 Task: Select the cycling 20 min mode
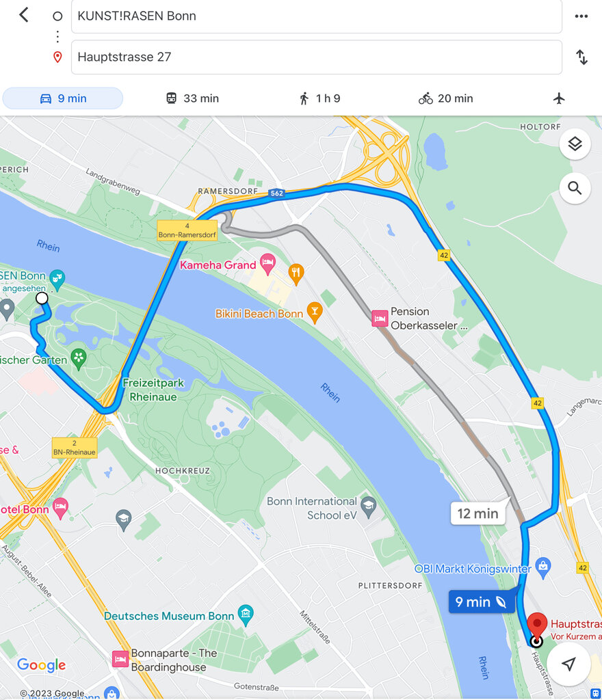pyautogui.click(x=446, y=98)
